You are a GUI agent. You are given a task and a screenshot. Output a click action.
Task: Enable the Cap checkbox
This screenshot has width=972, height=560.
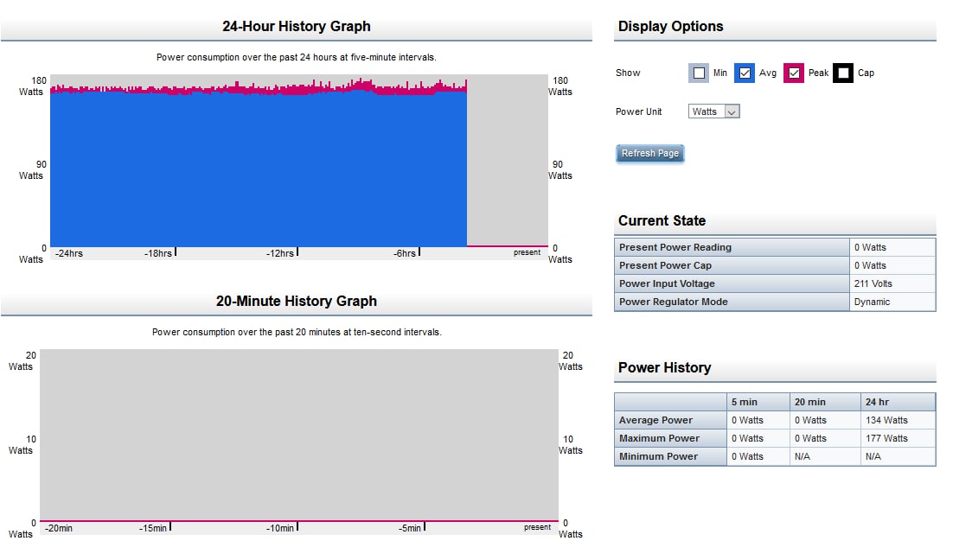pos(843,73)
